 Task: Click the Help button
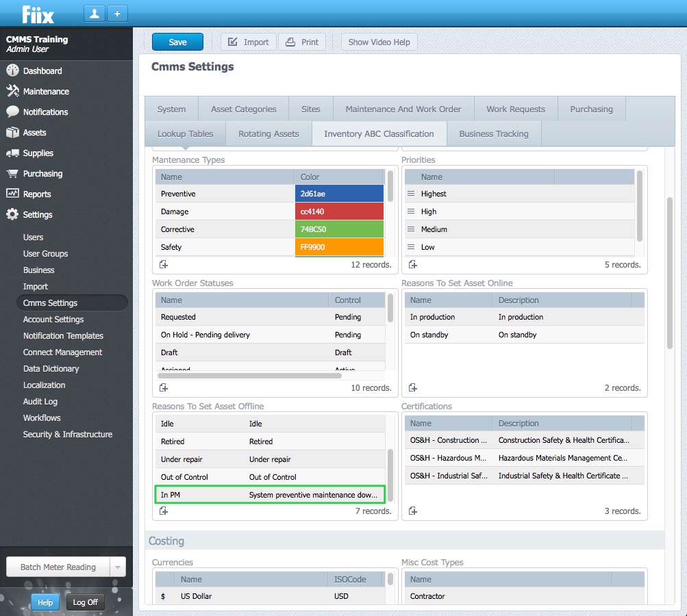pos(45,602)
